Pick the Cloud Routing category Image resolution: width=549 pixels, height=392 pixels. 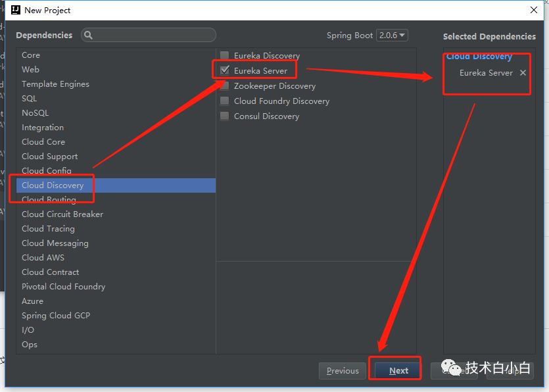pos(116,200)
